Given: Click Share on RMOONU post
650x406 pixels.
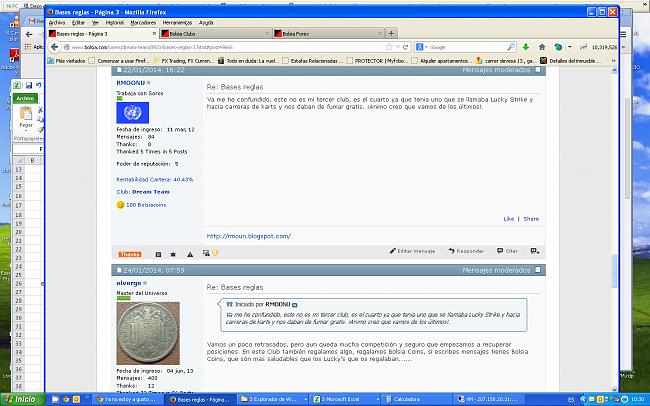Looking at the screenshot, I should (531, 219).
